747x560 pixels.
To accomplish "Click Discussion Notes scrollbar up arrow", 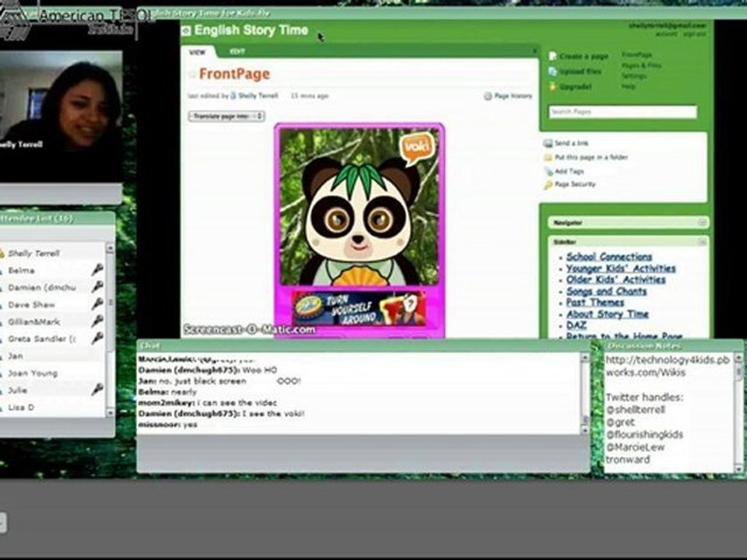I will tap(738, 357).
